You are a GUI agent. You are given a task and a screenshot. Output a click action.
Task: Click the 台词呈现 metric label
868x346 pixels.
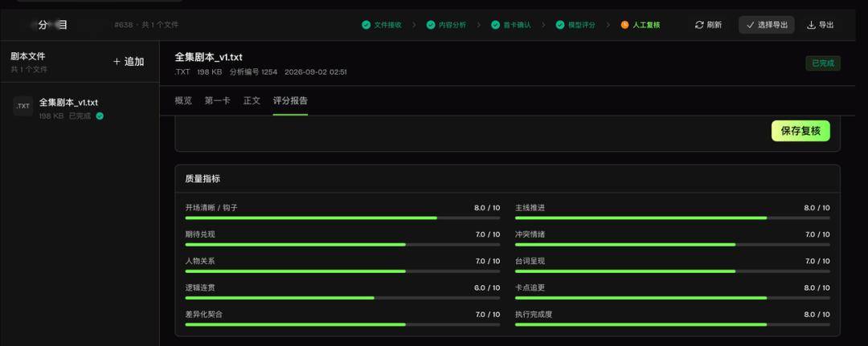pos(530,261)
